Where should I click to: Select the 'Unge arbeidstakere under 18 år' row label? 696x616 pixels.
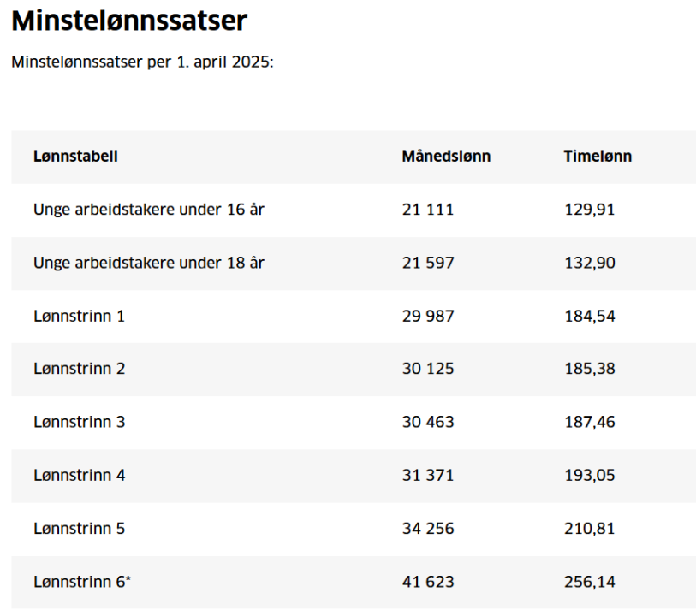point(149,263)
